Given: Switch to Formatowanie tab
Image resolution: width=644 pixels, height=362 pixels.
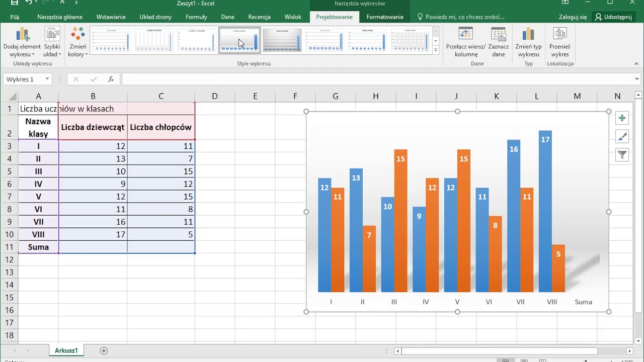Looking at the screenshot, I should pyautogui.click(x=385, y=17).
